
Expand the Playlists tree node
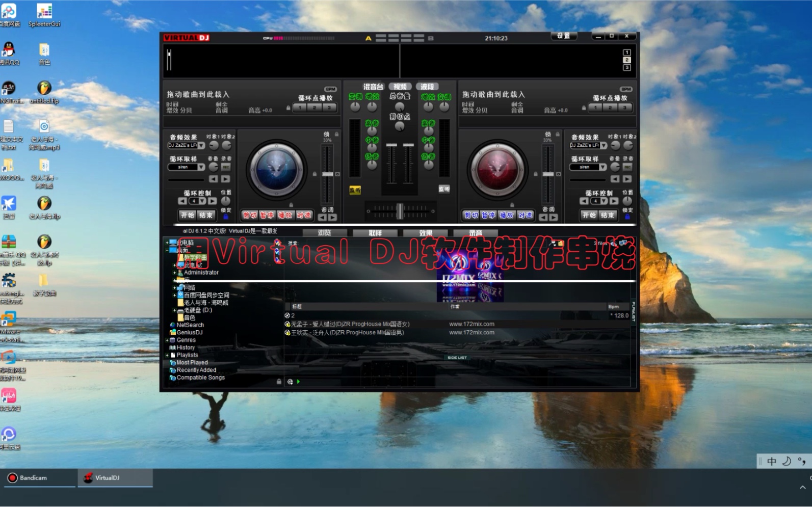pos(167,355)
